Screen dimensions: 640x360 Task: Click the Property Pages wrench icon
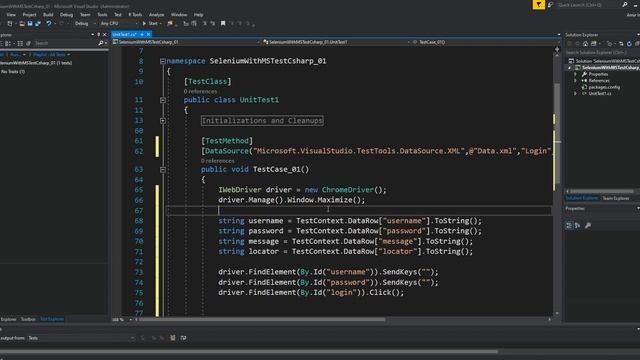588,225
